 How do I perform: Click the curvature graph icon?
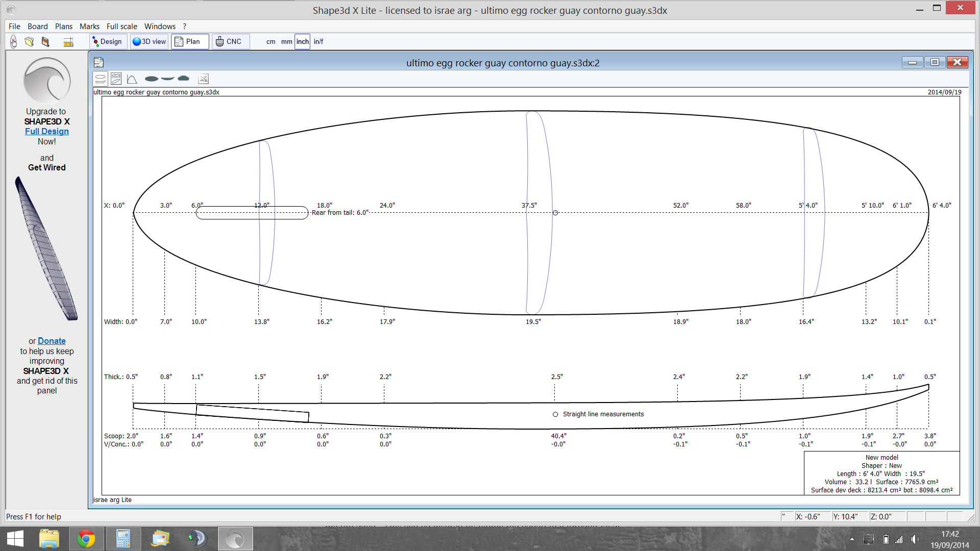132,79
